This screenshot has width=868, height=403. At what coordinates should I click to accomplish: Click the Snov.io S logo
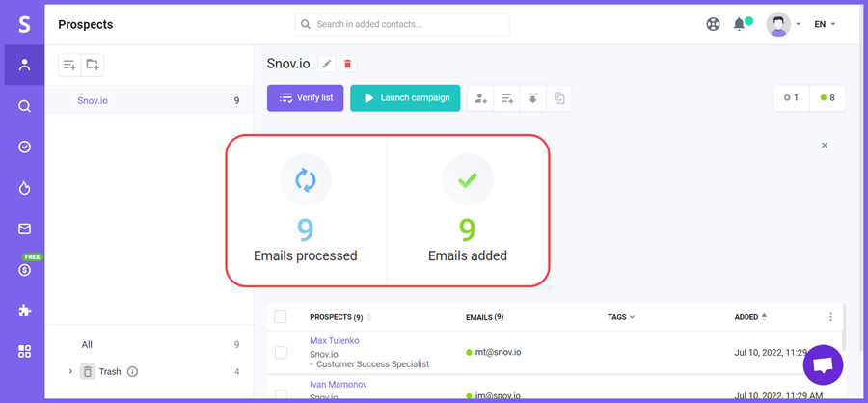(x=24, y=24)
